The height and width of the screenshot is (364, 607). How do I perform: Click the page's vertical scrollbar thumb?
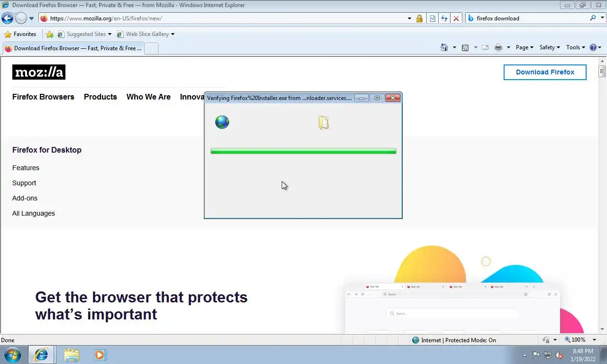(x=602, y=72)
